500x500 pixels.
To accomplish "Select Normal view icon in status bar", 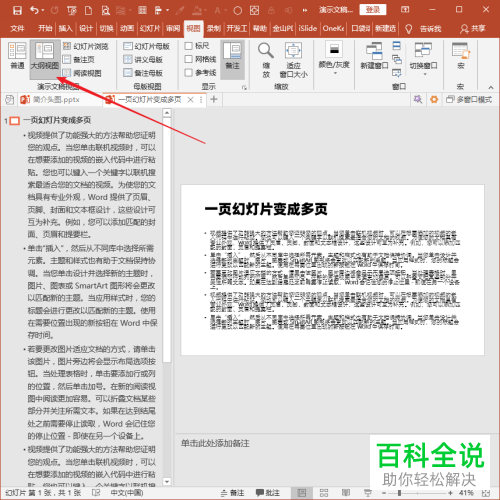I will click(302, 493).
